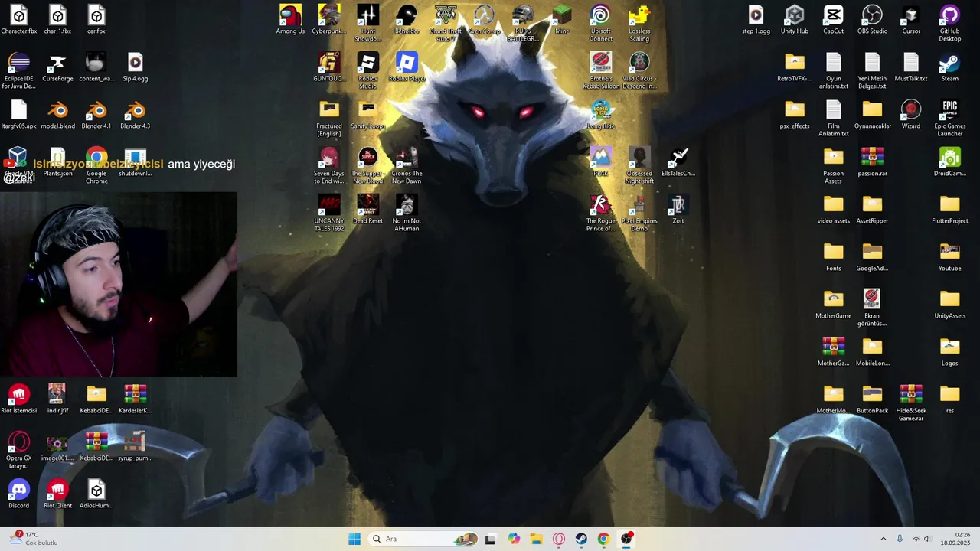Open the Zort game shortcut
The width and height of the screenshot is (980, 551).
[x=678, y=210]
